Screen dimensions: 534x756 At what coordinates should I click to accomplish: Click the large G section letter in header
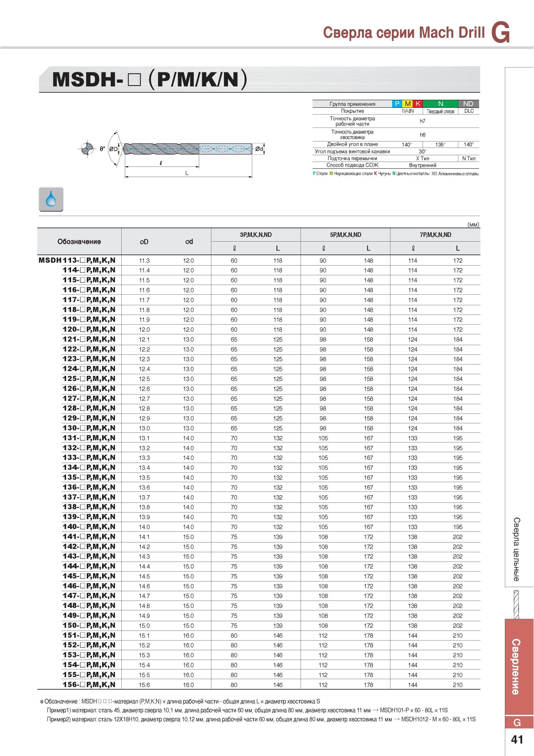500,32
